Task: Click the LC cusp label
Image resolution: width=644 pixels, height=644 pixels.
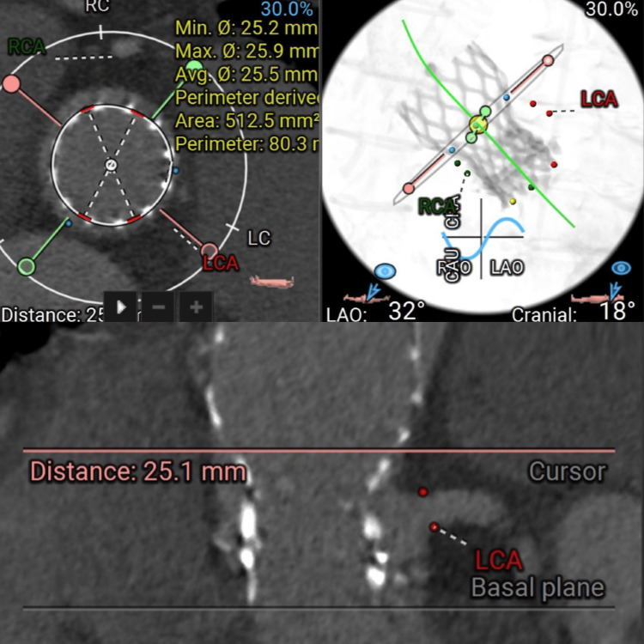Action: click(258, 238)
